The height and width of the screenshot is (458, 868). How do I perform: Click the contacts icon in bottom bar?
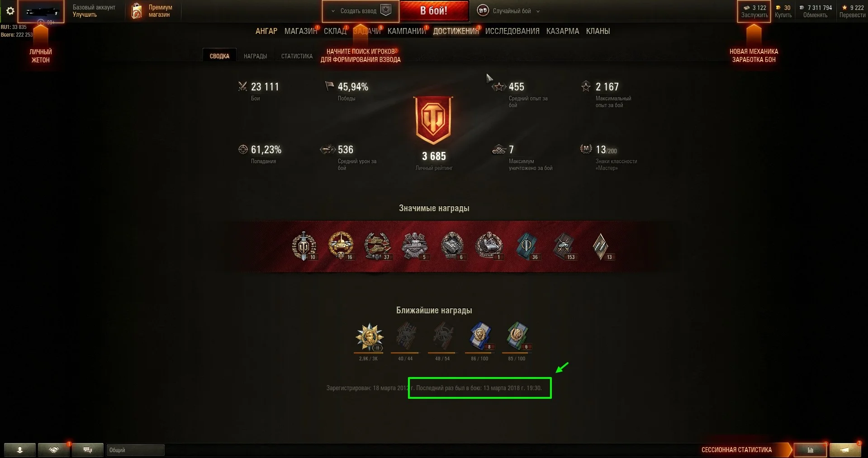pos(20,450)
